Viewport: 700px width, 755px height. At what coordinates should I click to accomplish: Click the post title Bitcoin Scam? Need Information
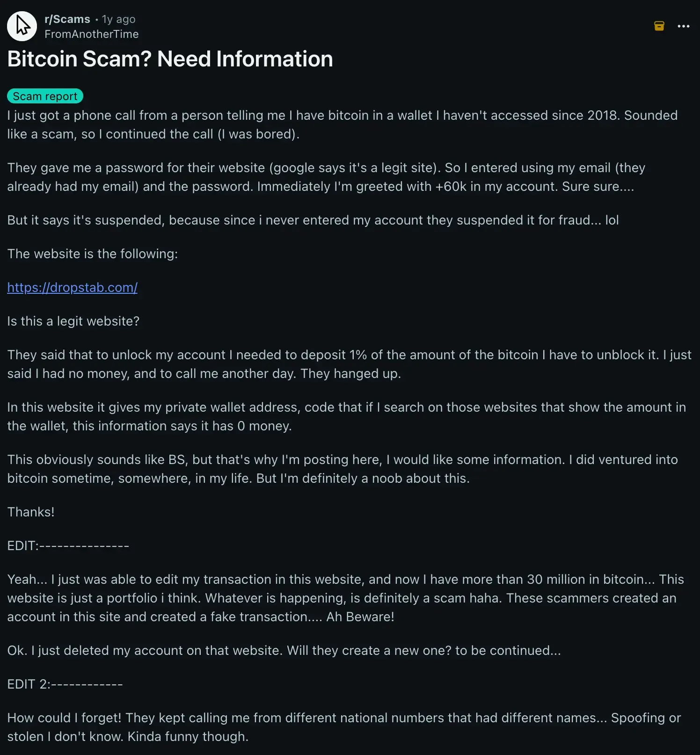click(169, 59)
